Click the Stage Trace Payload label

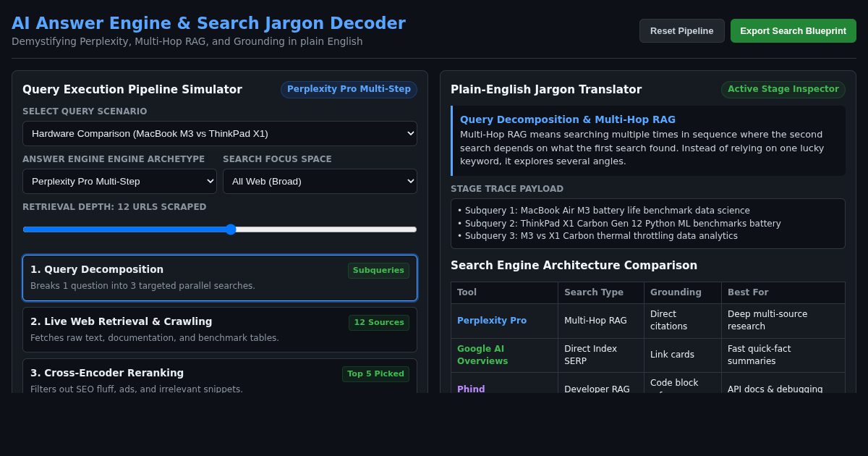coord(507,189)
